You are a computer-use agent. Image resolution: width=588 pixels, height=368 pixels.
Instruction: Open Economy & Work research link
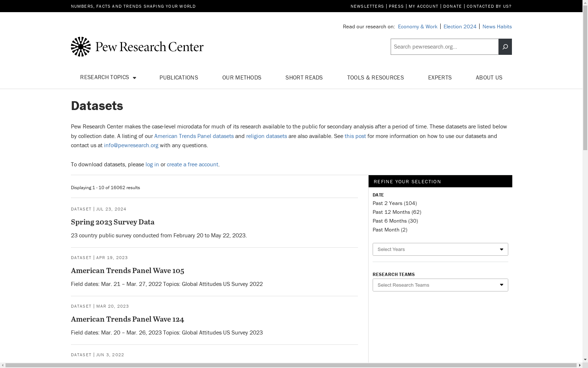(417, 26)
